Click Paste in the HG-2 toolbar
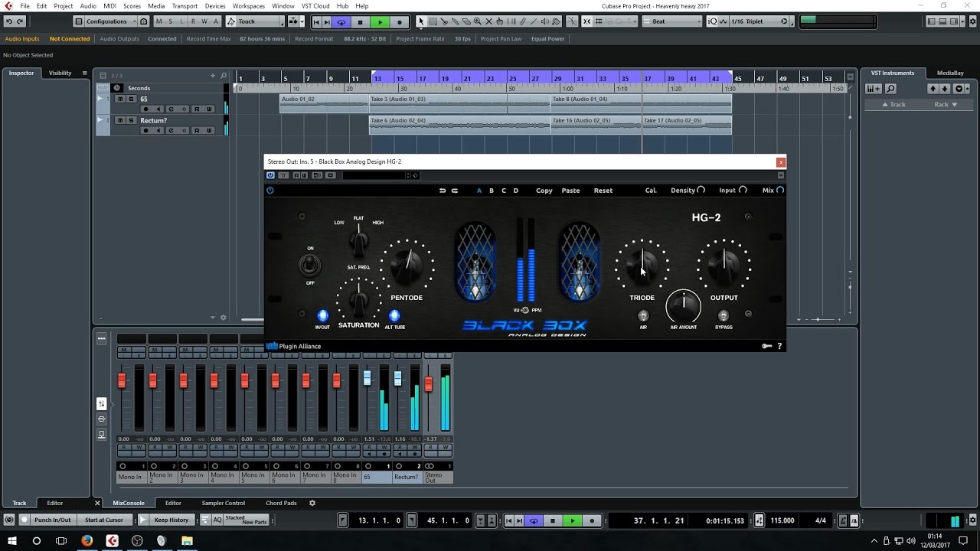Image resolution: width=980 pixels, height=551 pixels. click(571, 191)
